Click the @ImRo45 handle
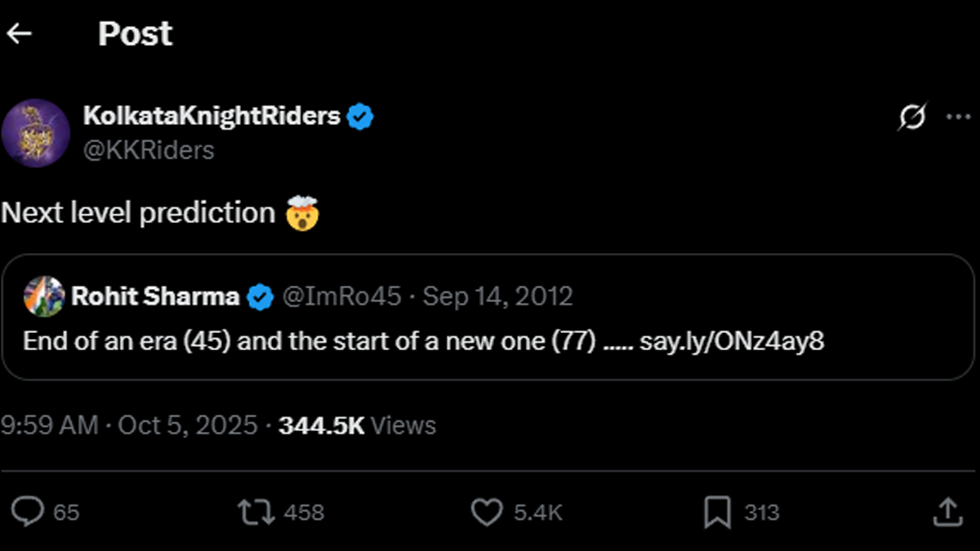This screenshot has height=551, width=980. (341, 296)
